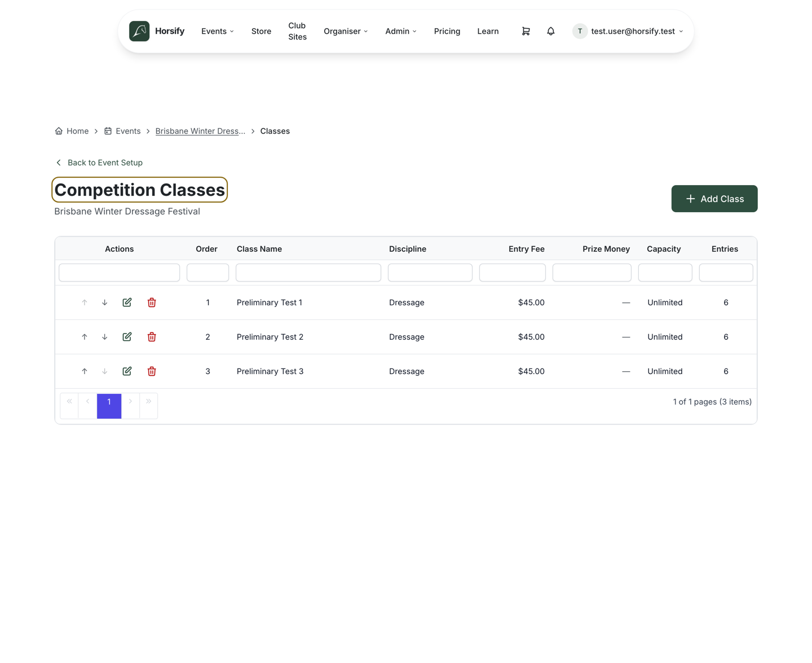Click the 'Competition Classes' heading
Image resolution: width=812 pixels, height=663 pixels.
pyautogui.click(x=139, y=190)
